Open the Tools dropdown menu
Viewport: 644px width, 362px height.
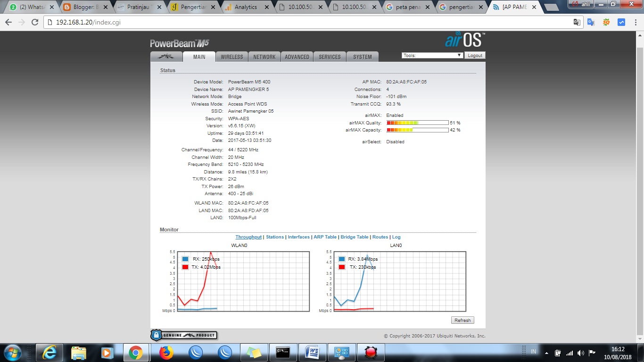(x=432, y=55)
